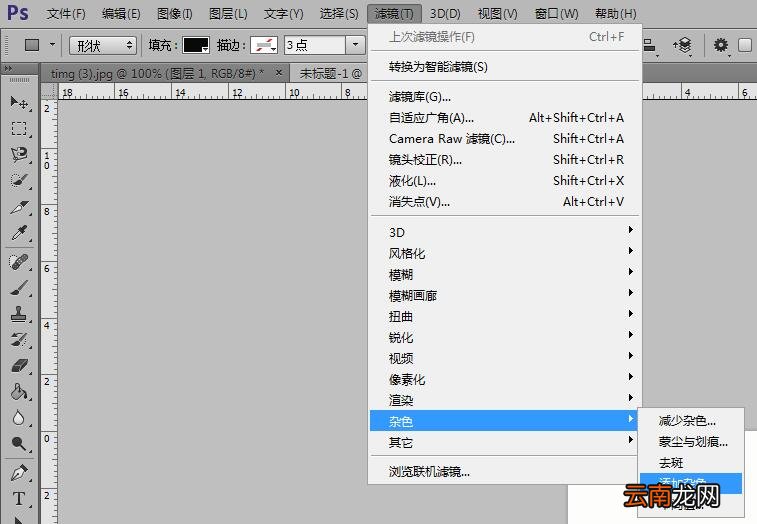Open the path arrangement layers icon
This screenshot has height=524, width=757.
(682, 46)
